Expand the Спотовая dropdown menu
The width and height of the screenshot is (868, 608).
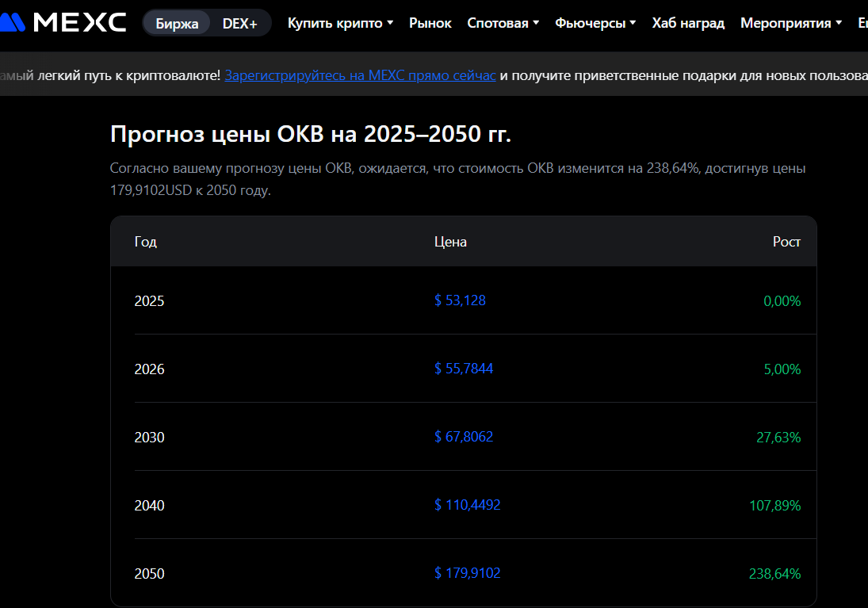click(x=503, y=23)
